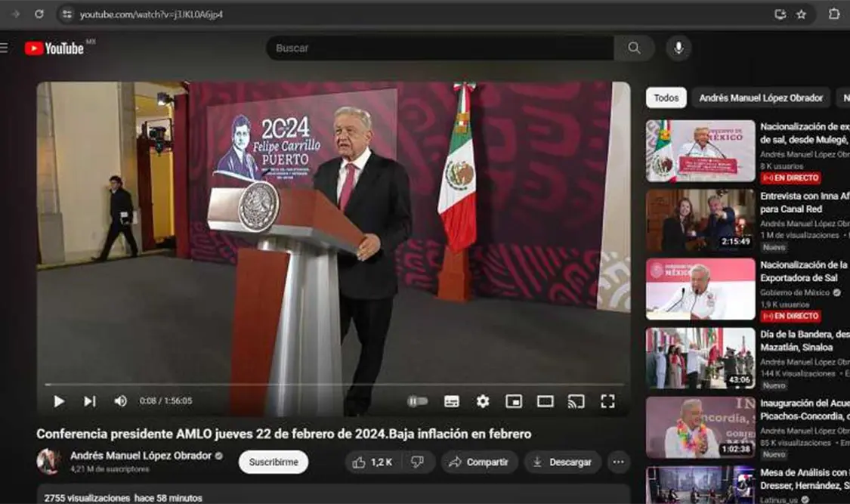Open video settings gear menu
This screenshot has height=504, width=850.
click(483, 401)
